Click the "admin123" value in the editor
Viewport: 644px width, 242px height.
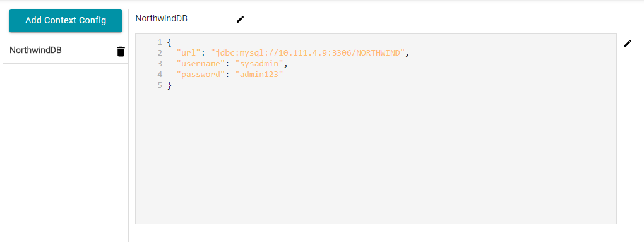(x=259, y=75)
